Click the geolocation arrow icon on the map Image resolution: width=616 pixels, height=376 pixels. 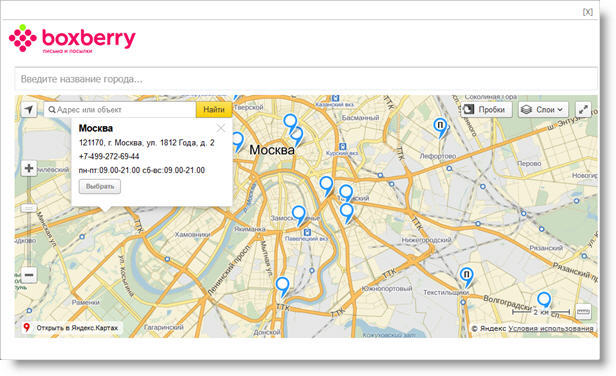pyautogui.click(x=29, y=110)
